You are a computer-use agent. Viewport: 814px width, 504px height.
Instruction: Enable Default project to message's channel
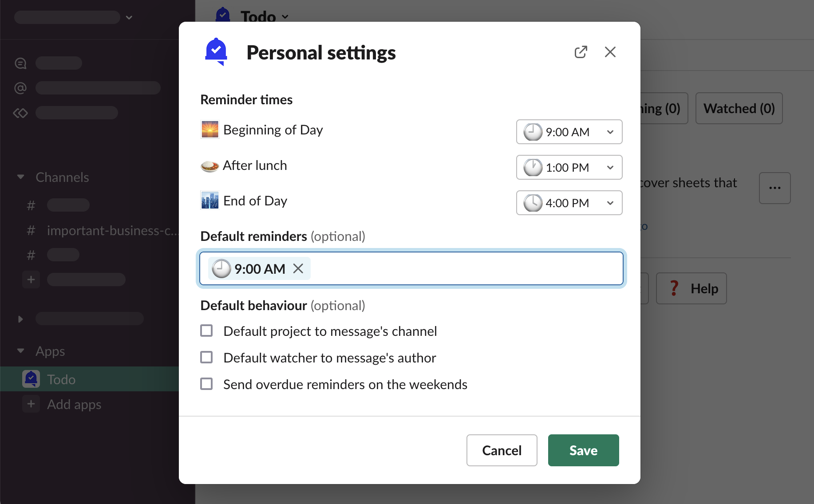(206, 331)
